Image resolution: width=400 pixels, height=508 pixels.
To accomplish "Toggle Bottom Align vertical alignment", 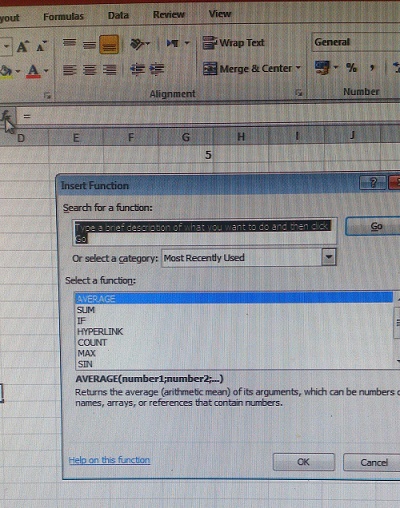I will coord(109,45).
